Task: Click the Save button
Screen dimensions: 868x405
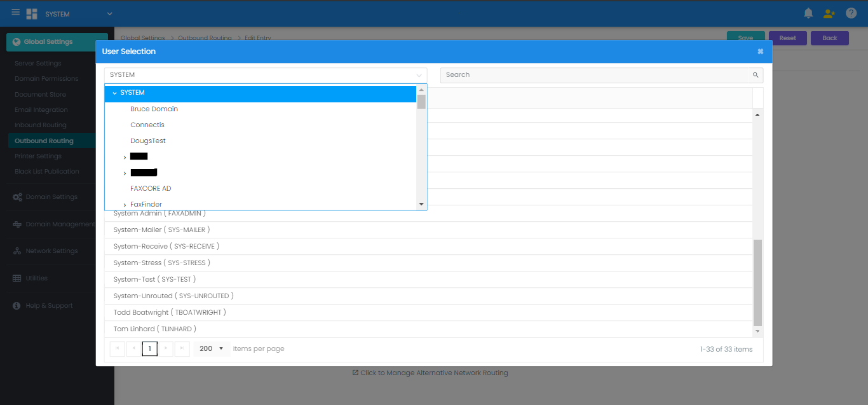Action: [x=745, y=38]
